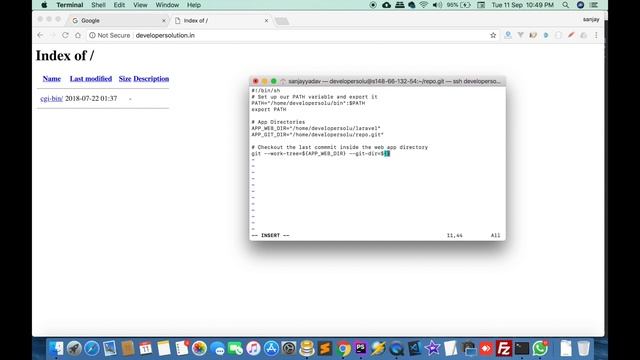Open the cloud upload menu bar icon
640x360 pixels.
coord(386,5)
